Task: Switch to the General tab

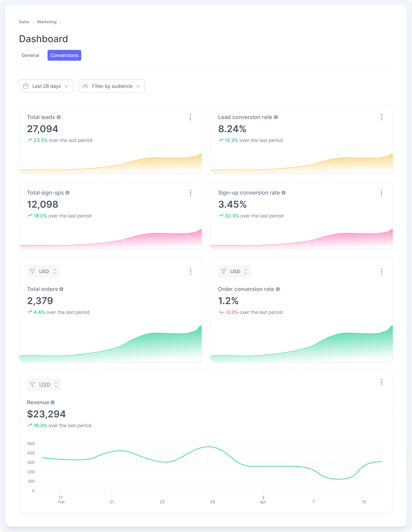Action: pos(30,55)
